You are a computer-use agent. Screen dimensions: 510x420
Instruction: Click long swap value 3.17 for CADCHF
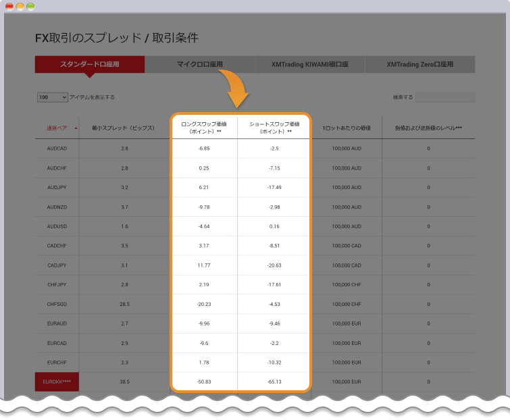204,246
